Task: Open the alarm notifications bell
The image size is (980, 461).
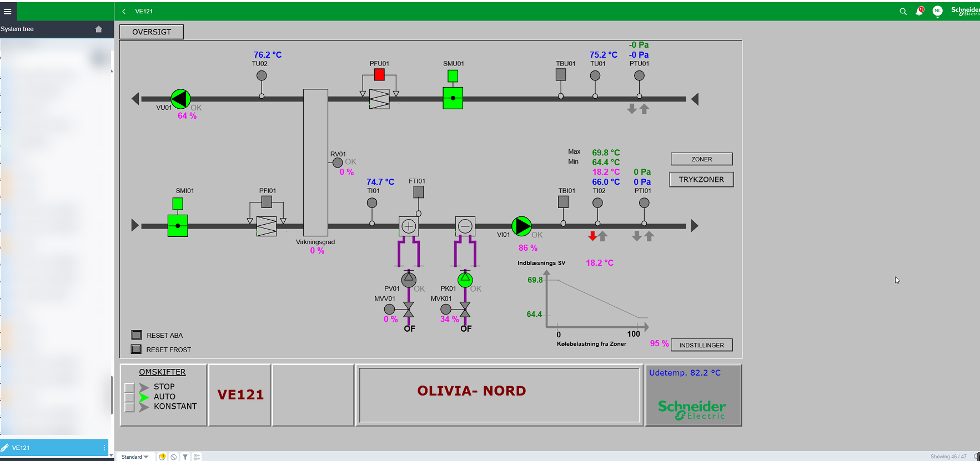Action: click(919, 11)
